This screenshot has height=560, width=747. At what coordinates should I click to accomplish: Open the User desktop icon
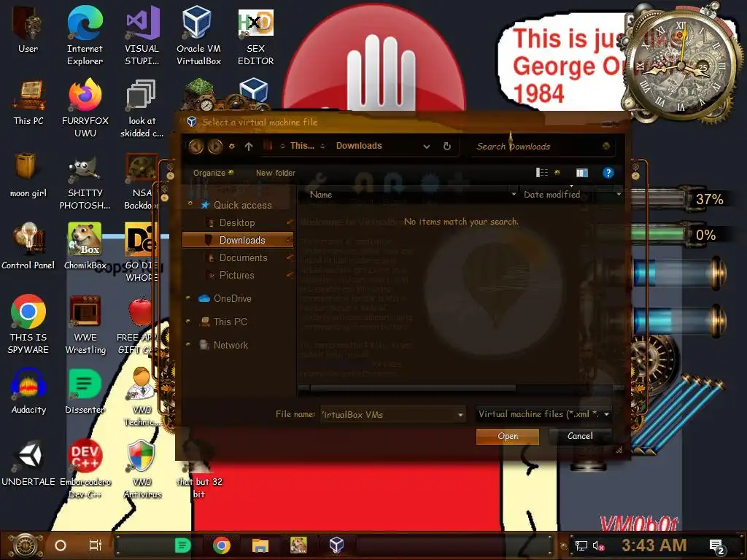pos(28,30)
